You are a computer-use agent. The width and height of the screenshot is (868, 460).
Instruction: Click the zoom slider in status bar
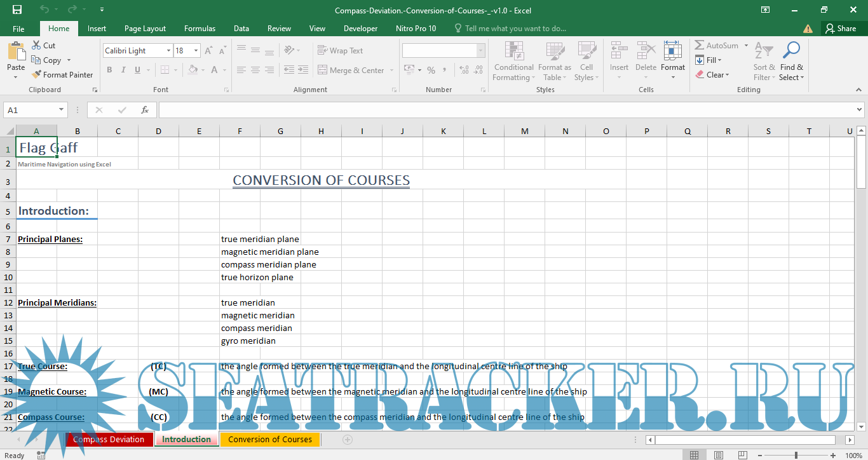pyautogui.click(x=796, y=456)
